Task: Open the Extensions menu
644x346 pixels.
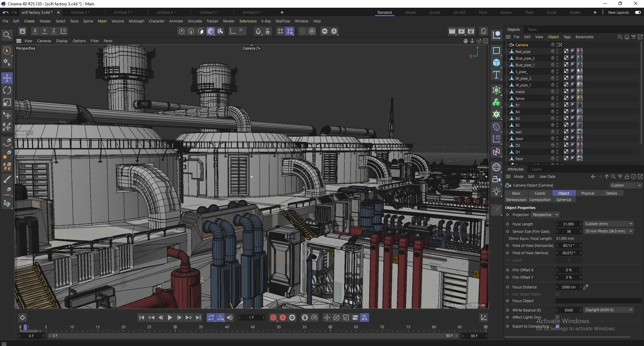Action: (248, 21)
